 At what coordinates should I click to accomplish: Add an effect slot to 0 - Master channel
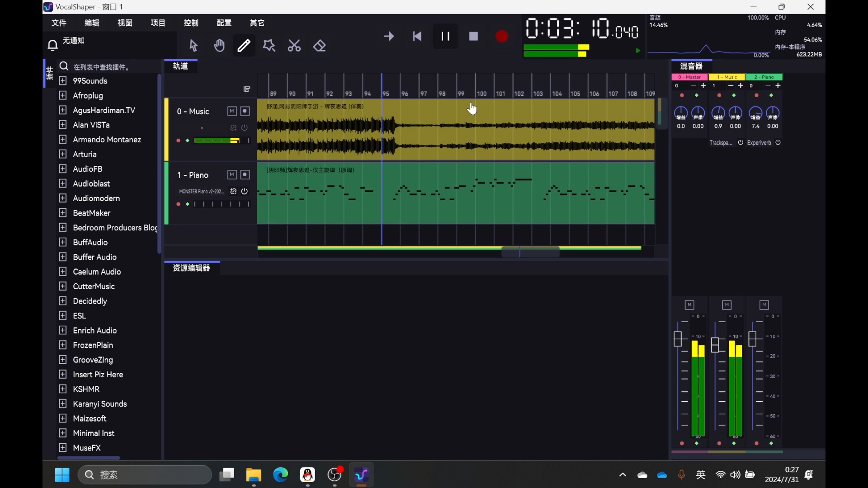[703, 86]
